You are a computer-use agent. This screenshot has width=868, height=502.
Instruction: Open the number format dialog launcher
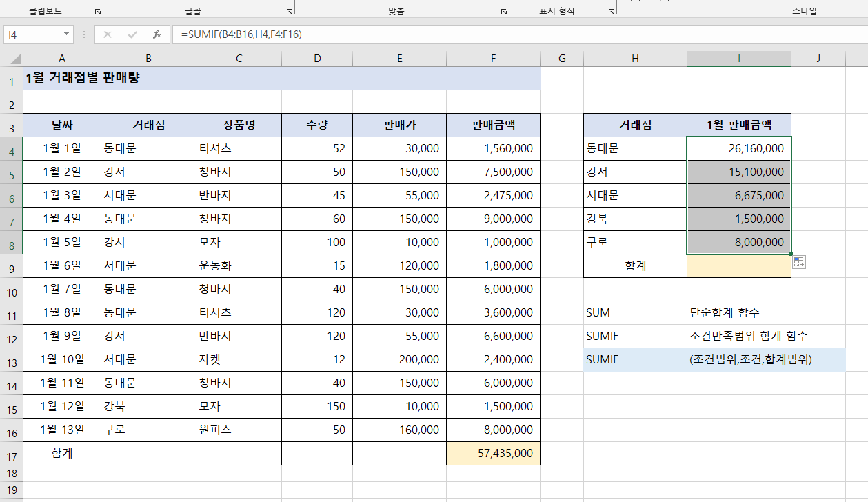tap(611, 12)
